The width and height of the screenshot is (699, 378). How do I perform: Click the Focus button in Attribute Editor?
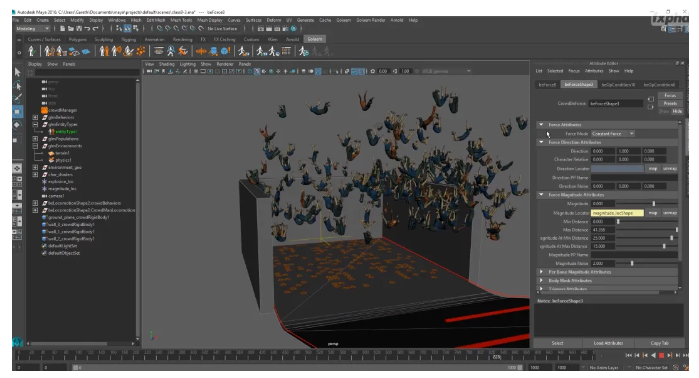pyautogui.click(x=670, y=95)
